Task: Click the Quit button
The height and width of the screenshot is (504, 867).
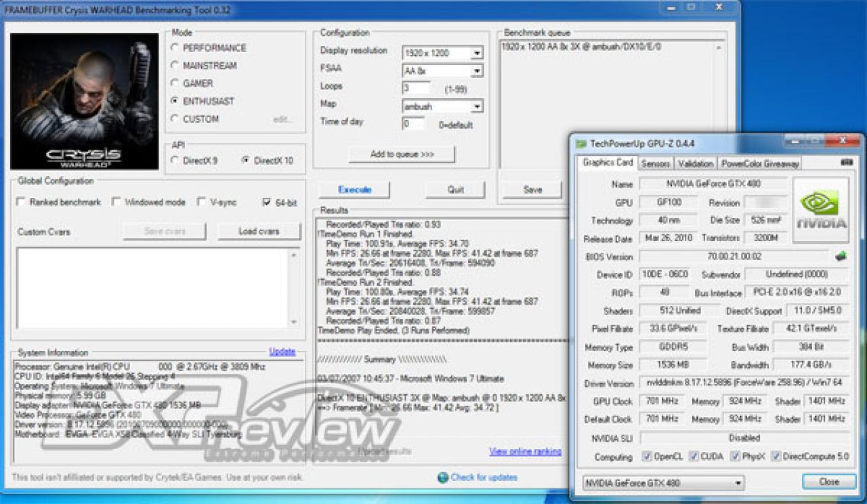Action: tap(456, 190)
